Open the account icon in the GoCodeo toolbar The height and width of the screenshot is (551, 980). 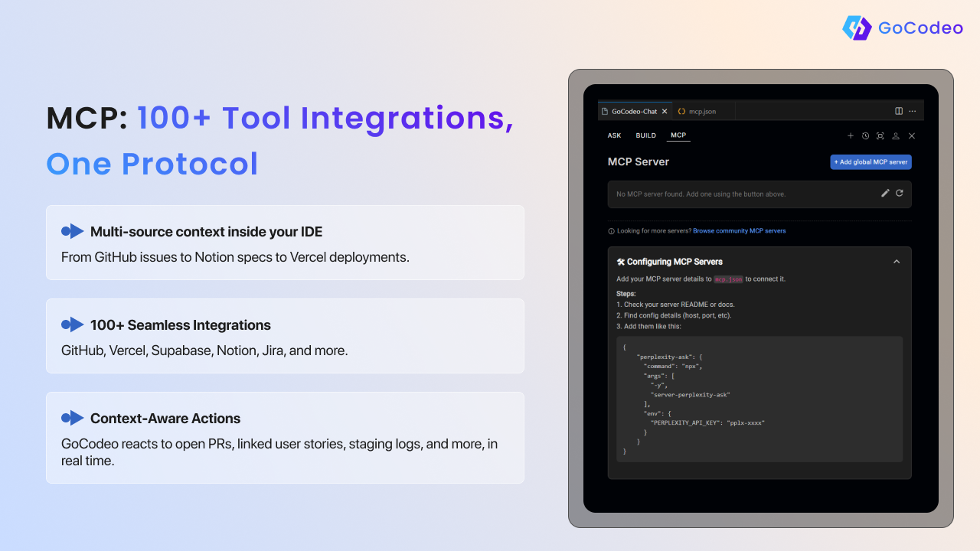point(896,135)
